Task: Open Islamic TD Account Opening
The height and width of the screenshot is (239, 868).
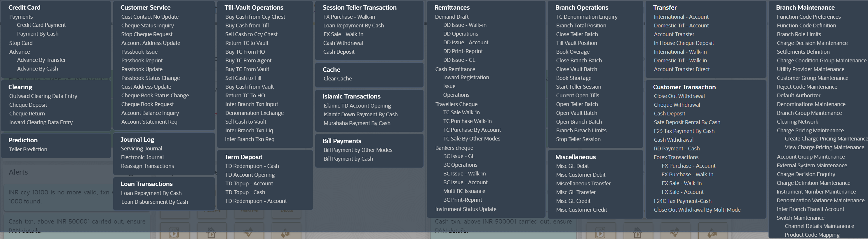Action: tap(357, 106)
